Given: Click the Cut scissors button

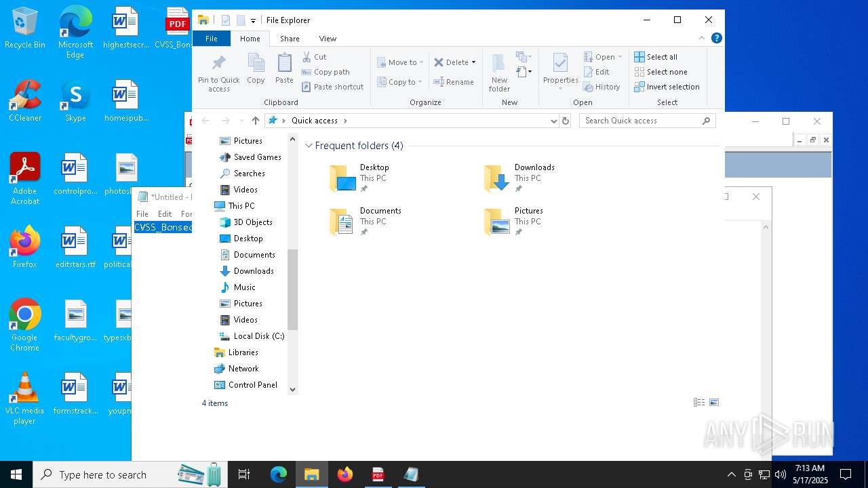Looking at the screenshot, I should point(315,57).
